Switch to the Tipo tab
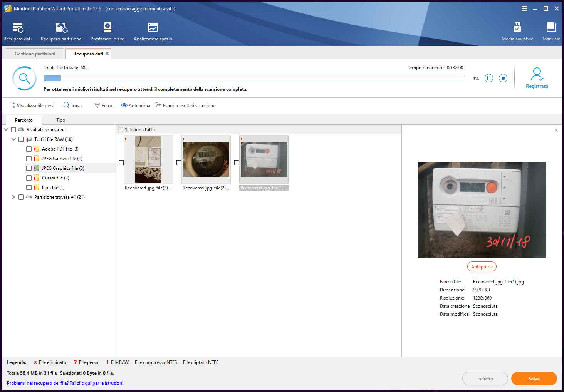The height and width of the screenshot is (392, 564). [60, 120]
